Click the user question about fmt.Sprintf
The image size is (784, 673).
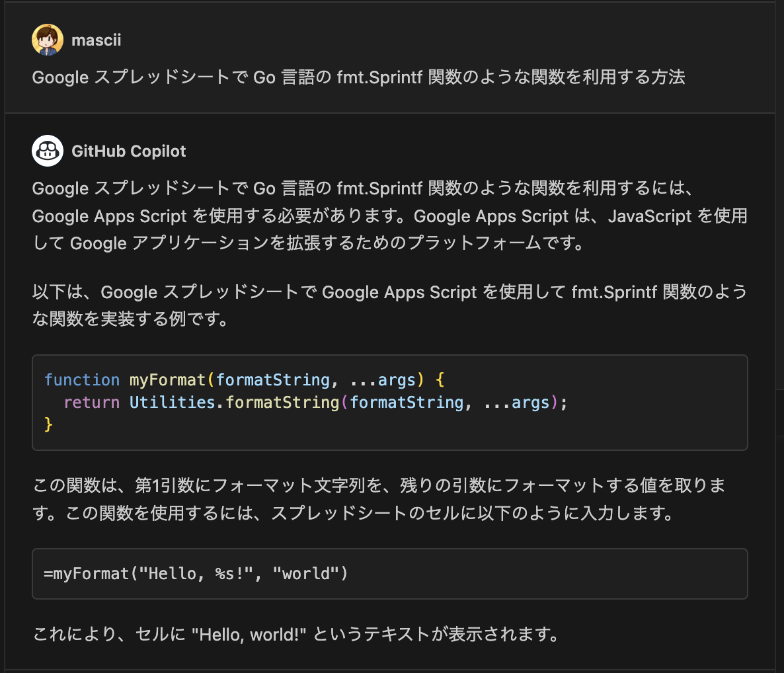pos(358,77)
